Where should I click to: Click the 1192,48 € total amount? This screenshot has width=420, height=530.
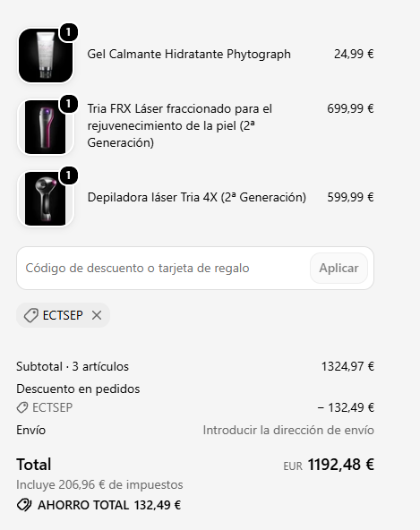click(340, 465)
